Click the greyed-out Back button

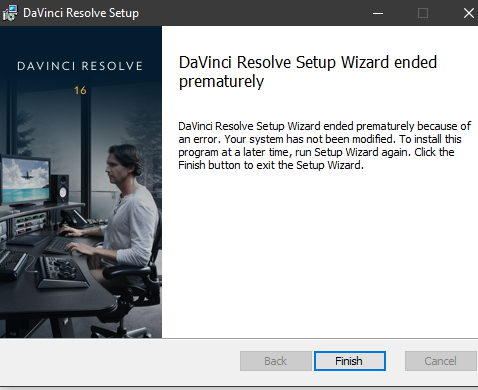276,361
